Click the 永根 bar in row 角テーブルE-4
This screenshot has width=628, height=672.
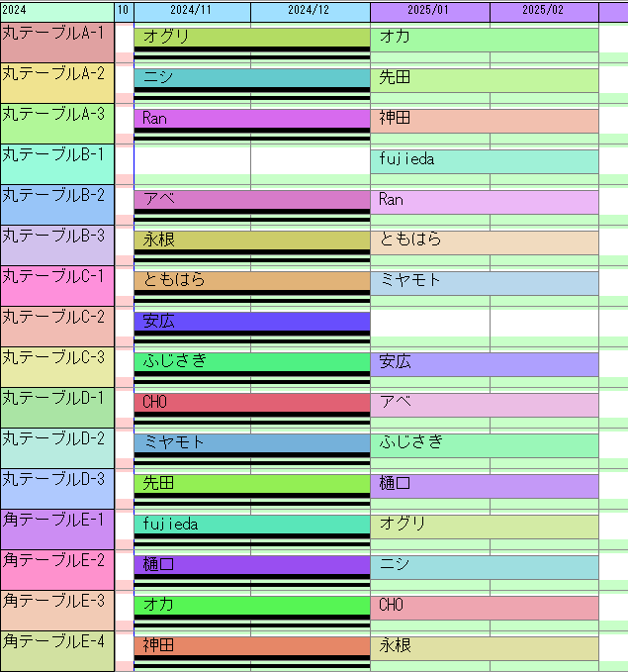coord(484,647)
